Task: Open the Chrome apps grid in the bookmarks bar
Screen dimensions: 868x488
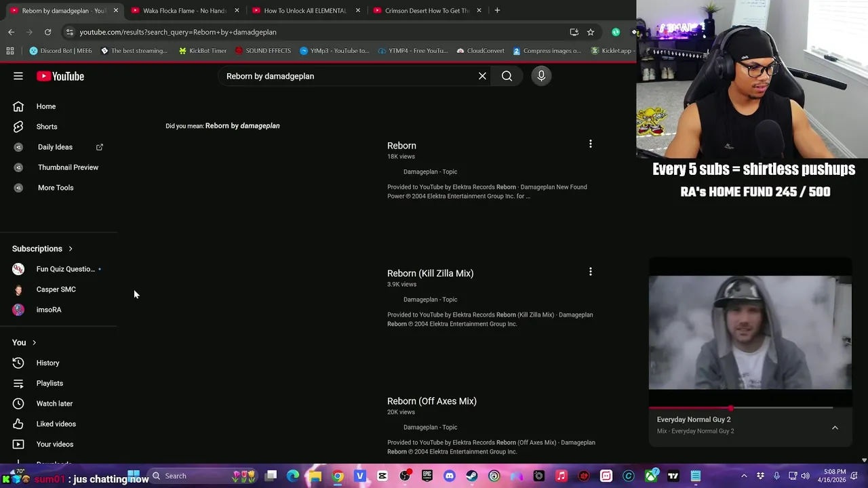Action: 10,51
